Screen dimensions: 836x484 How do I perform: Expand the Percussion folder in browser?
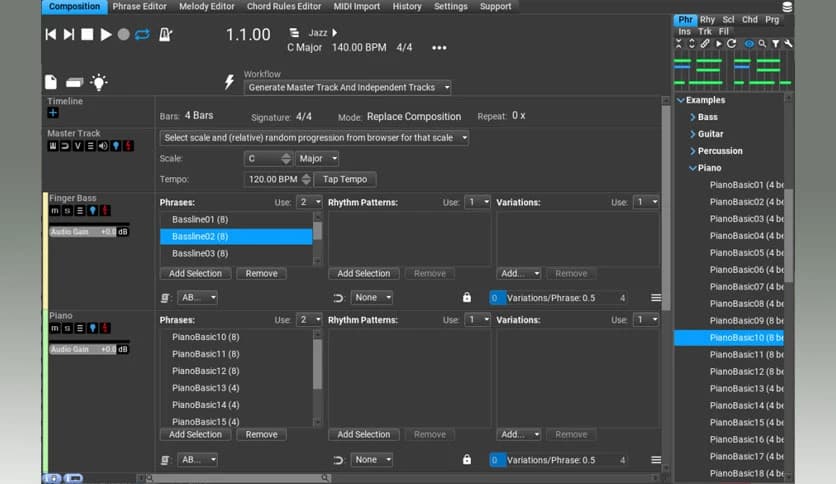point(693,151)
